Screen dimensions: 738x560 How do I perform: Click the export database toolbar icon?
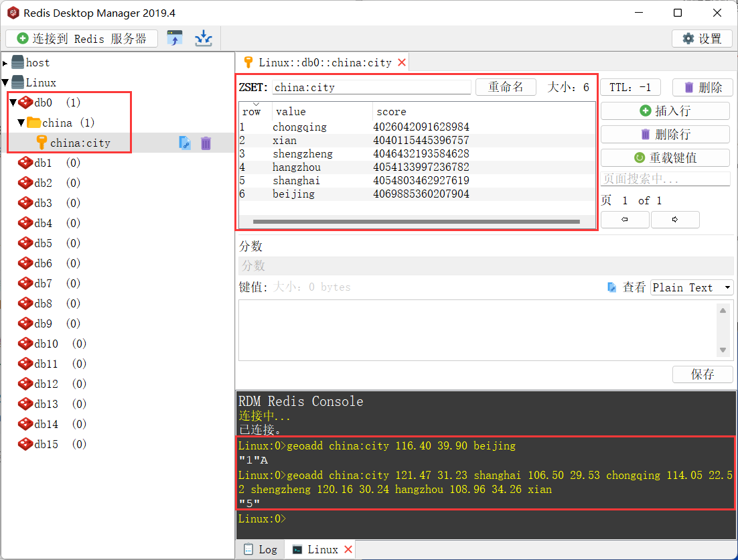point(203,38)
